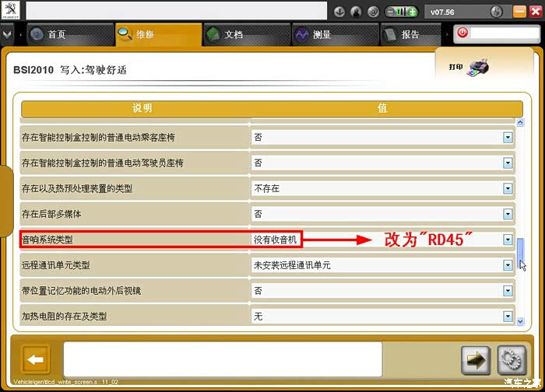Select the 不存在 value
The width and height of the screenshot is (545, 392).
(x=266, y=188)
